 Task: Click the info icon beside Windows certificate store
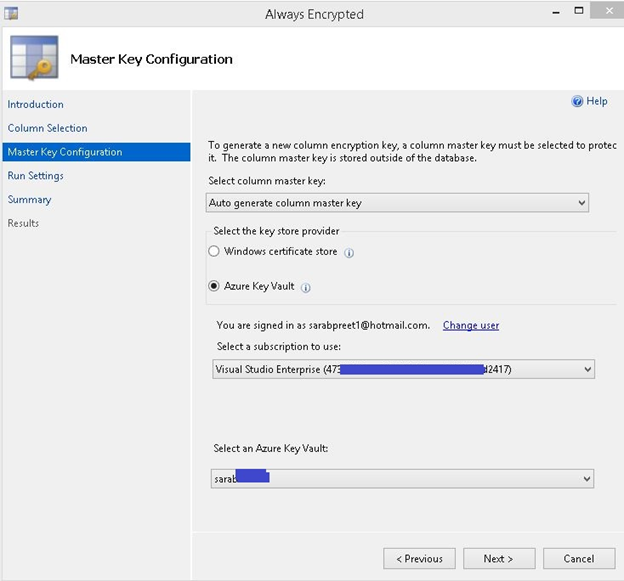[349, 253]
